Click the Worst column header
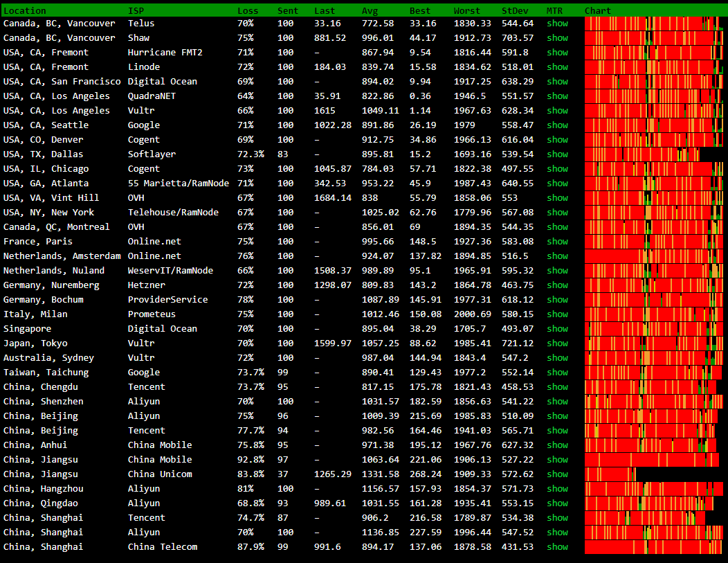This screenshot has height=563, width=728. [466, 10]
